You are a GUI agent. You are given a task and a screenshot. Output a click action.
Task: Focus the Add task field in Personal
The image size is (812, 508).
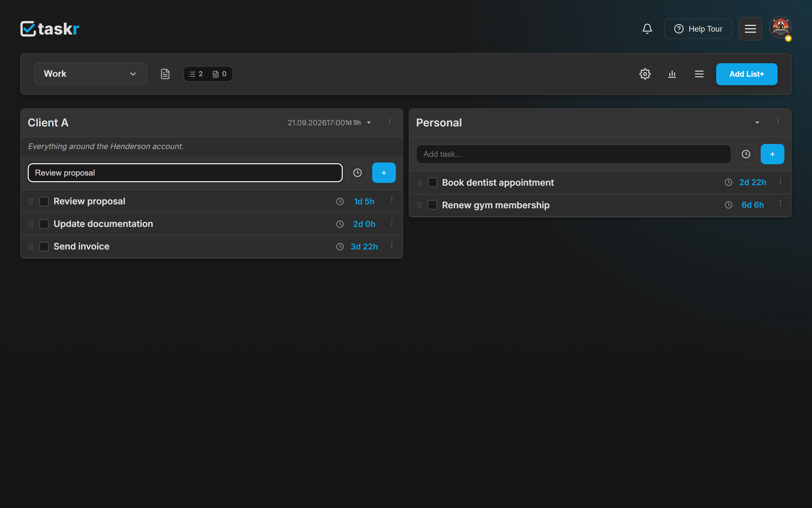pos(573,154)
